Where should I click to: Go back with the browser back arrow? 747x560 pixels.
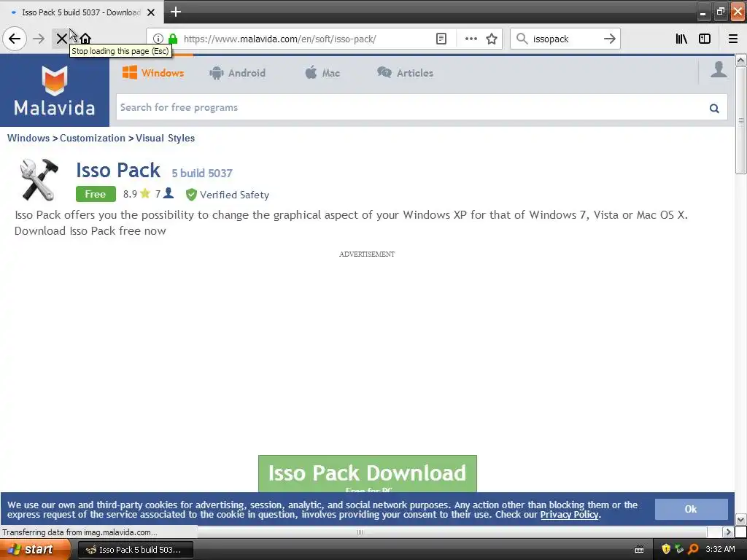[x=15, y=39]
